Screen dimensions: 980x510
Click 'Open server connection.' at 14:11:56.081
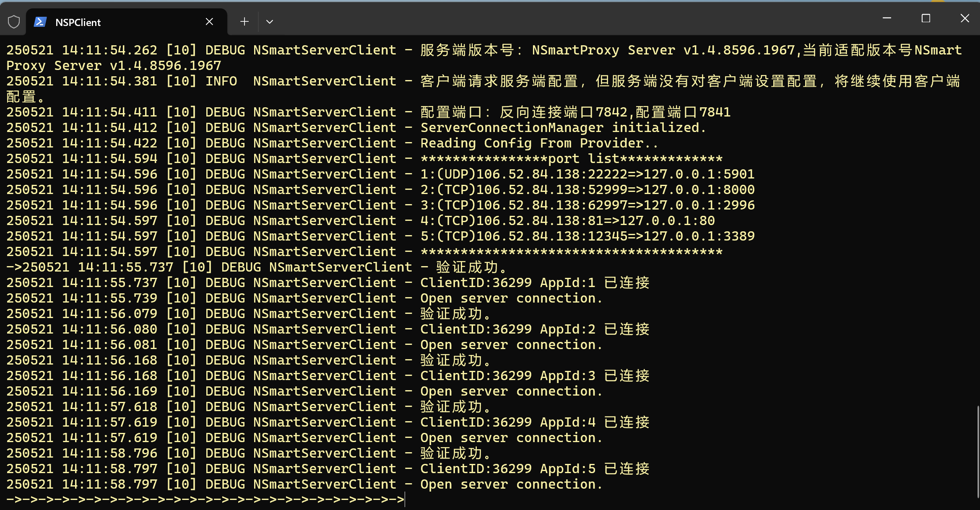pos(511,344)
